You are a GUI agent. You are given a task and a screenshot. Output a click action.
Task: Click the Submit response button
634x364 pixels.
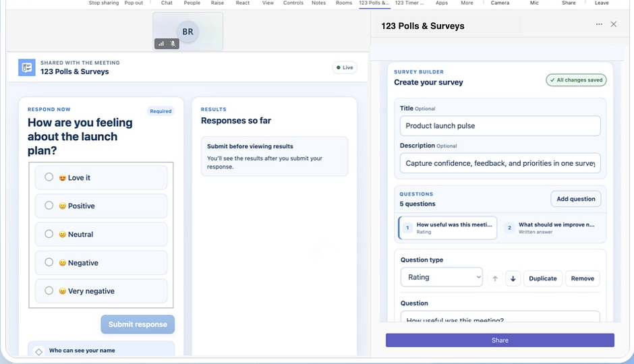tap(138, 324)
